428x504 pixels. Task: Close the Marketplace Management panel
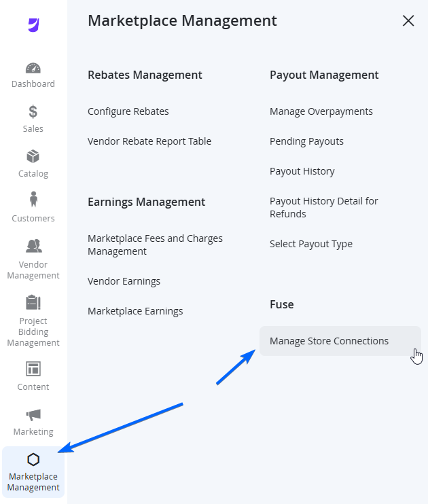tap(408, 21)
